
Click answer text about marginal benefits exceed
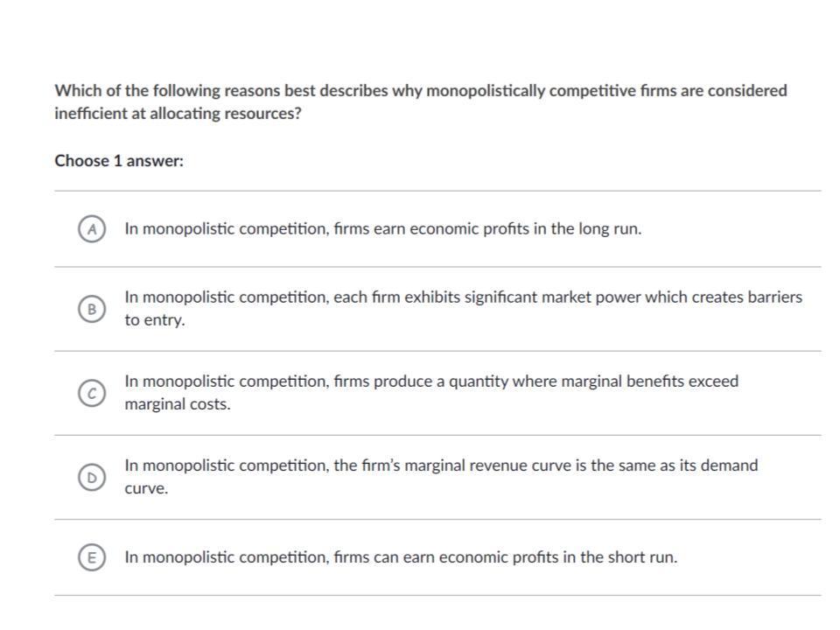[x=430, y=381]
